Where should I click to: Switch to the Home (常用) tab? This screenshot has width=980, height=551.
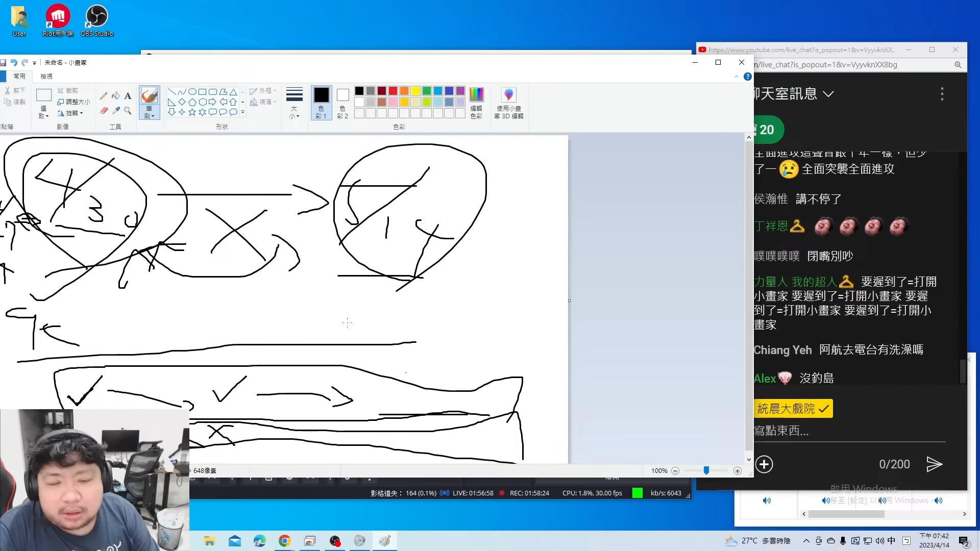19,77
